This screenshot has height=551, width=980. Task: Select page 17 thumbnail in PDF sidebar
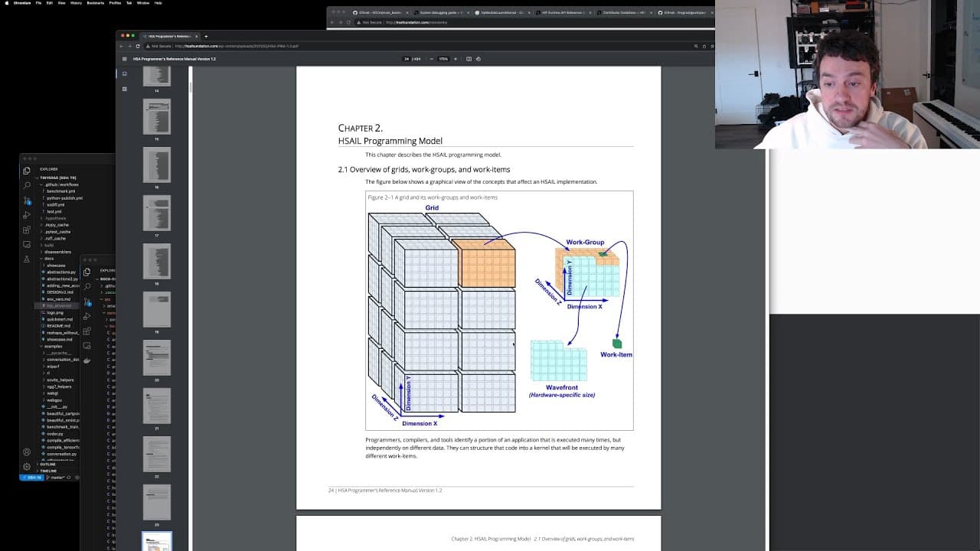(x=157, y=213)
